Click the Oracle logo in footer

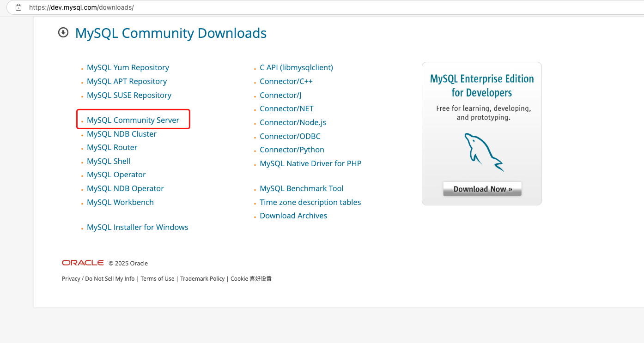point(83,263)
